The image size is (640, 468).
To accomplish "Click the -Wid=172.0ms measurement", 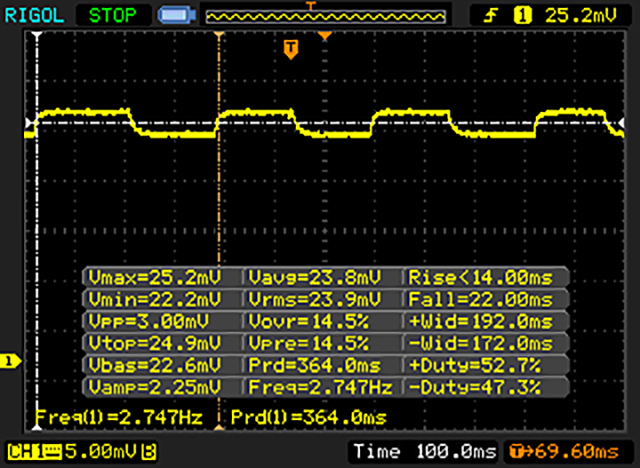I will (481, 343).
